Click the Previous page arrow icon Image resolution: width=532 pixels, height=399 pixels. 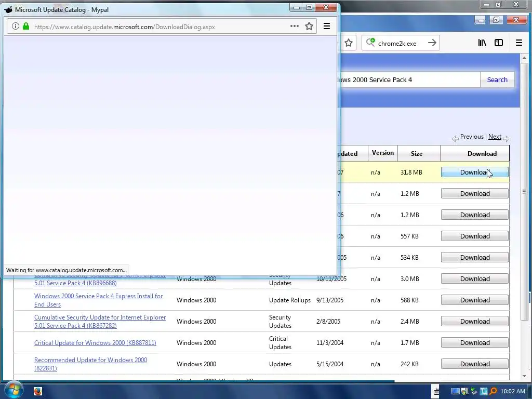coord(455,139)
